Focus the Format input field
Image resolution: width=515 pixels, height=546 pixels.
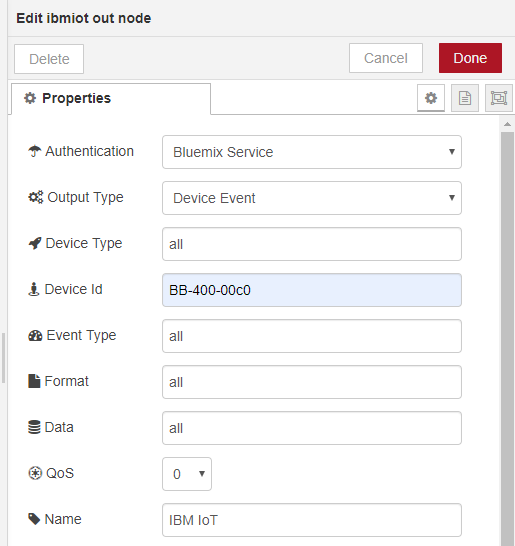pyautogui.click(x=312, y=382)
